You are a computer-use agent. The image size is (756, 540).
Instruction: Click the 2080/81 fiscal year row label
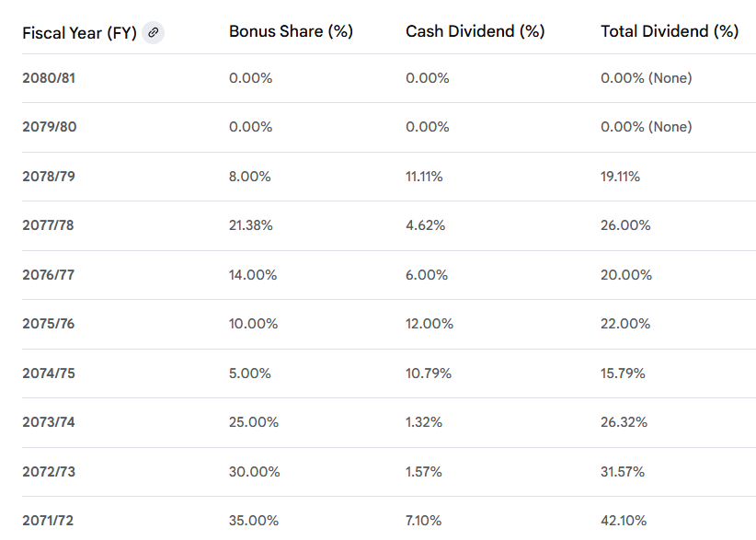pos(49,78)
